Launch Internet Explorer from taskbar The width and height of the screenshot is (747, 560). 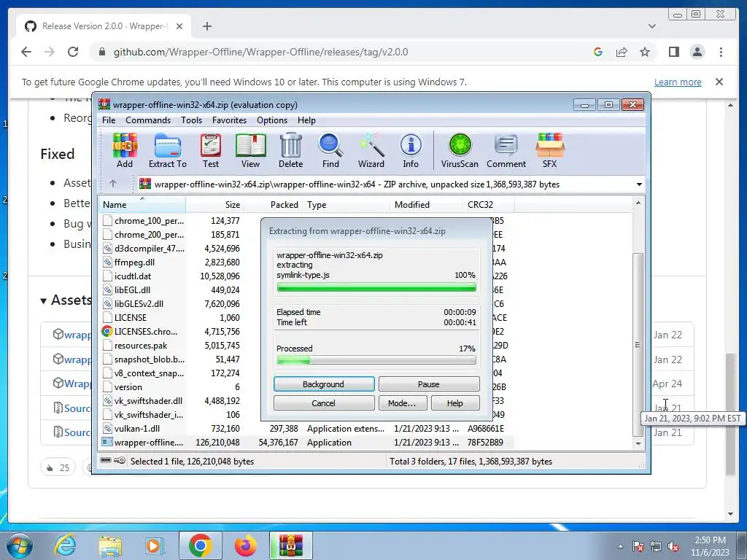(65, 545)
